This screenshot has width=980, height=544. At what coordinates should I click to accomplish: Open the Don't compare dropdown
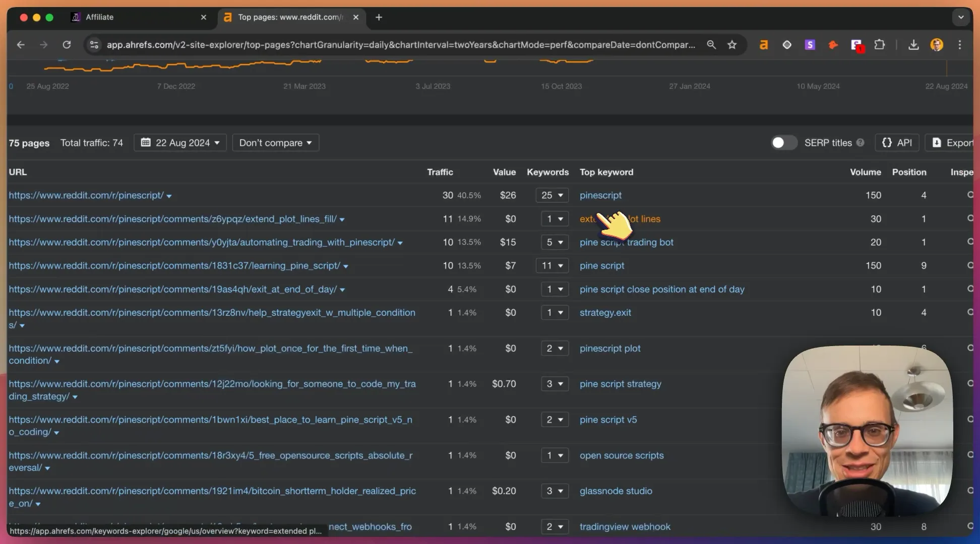tap(275, 143)
